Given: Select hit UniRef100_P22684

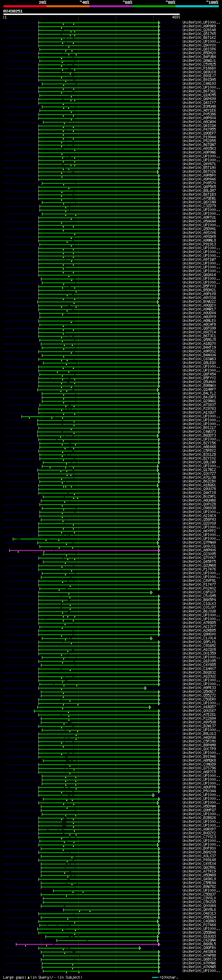Looking at the screenshot, I should (199, 718).
